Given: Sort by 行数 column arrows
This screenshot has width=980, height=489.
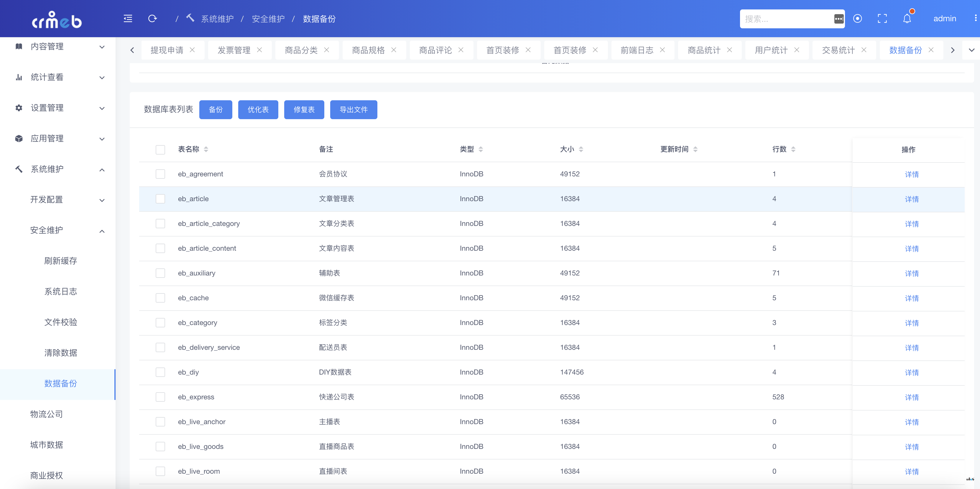Looking at the screenshot, I should [x=793, y=149].
